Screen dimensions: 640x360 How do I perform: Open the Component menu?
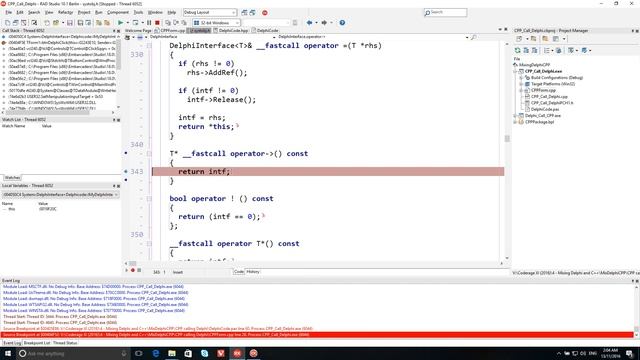tap(118, 13)
